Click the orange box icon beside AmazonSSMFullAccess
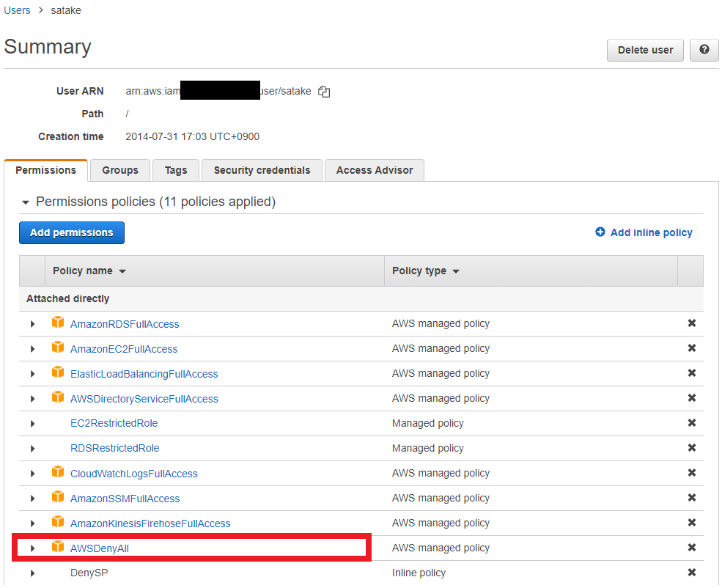 58,496
